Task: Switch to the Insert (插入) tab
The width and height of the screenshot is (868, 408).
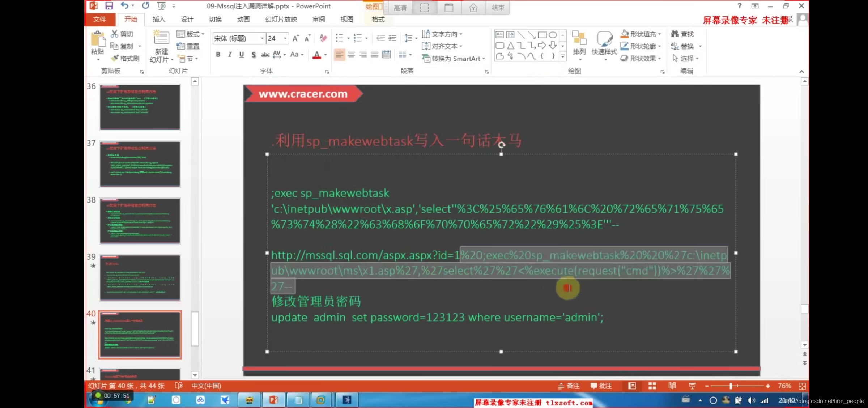Action: pos(159,19)
